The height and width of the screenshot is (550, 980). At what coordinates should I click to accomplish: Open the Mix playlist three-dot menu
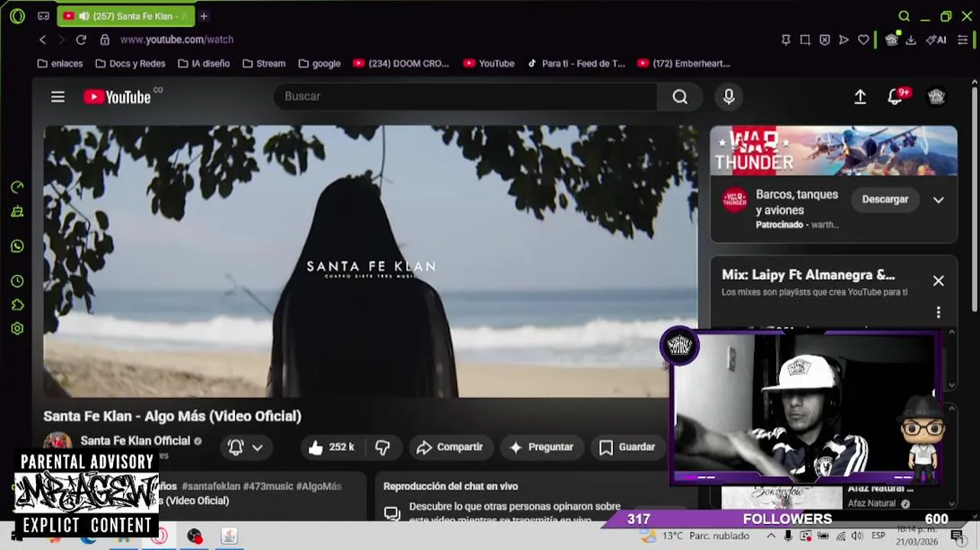(938, 312)
